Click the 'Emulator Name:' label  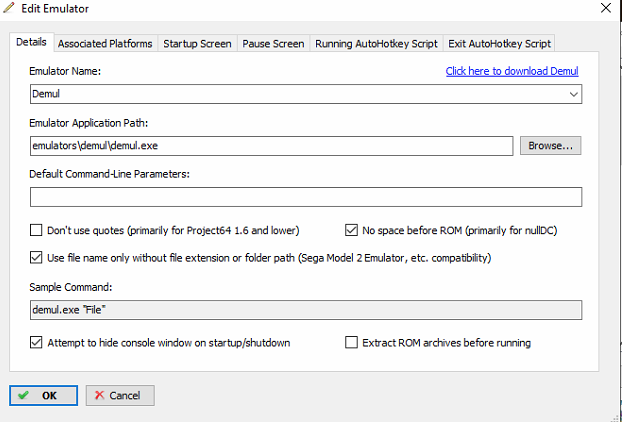[x=65, y=71]
